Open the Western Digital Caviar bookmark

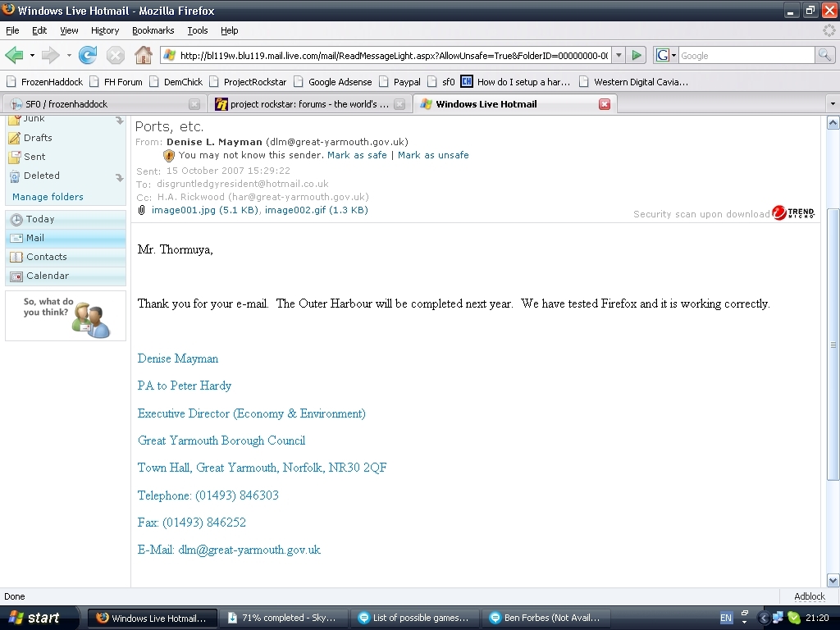(x=634, y=82)
